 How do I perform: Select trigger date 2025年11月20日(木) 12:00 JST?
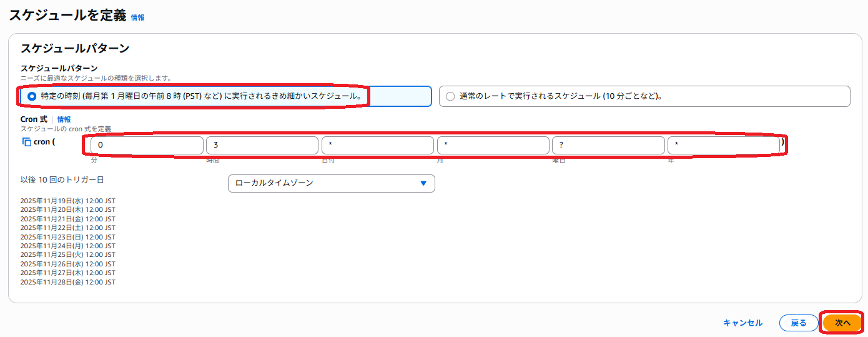click(67, 210)
